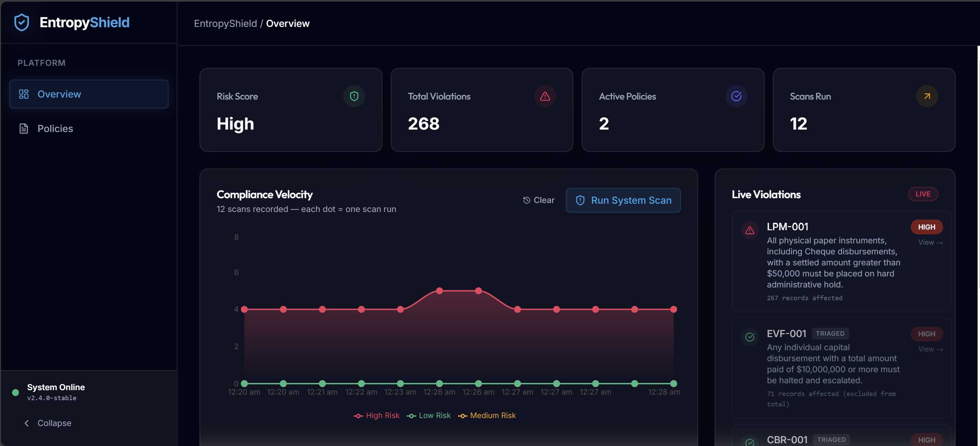Screen dimensions: 980x446
Task: Toggle the Medium Risk legend series
Action: click(487, 416)
